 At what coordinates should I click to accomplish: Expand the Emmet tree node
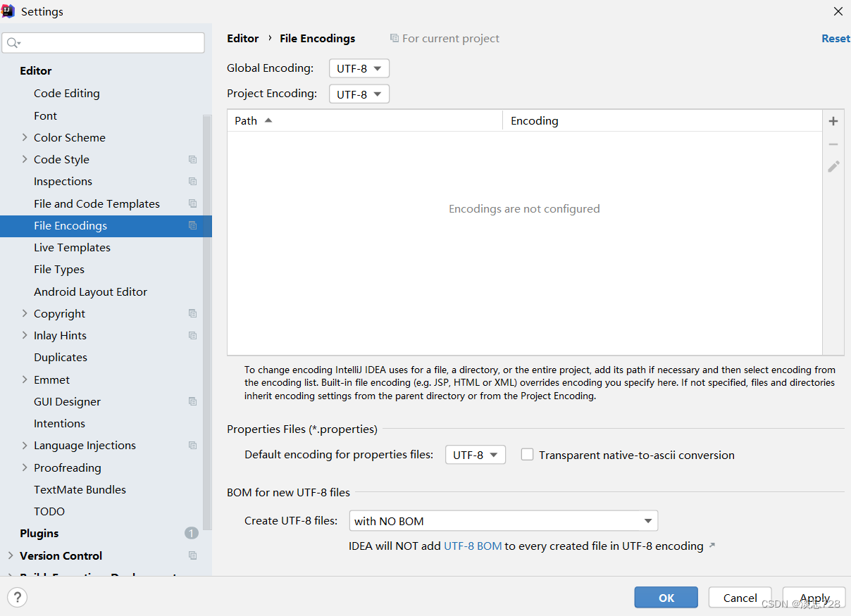[25, 379]
